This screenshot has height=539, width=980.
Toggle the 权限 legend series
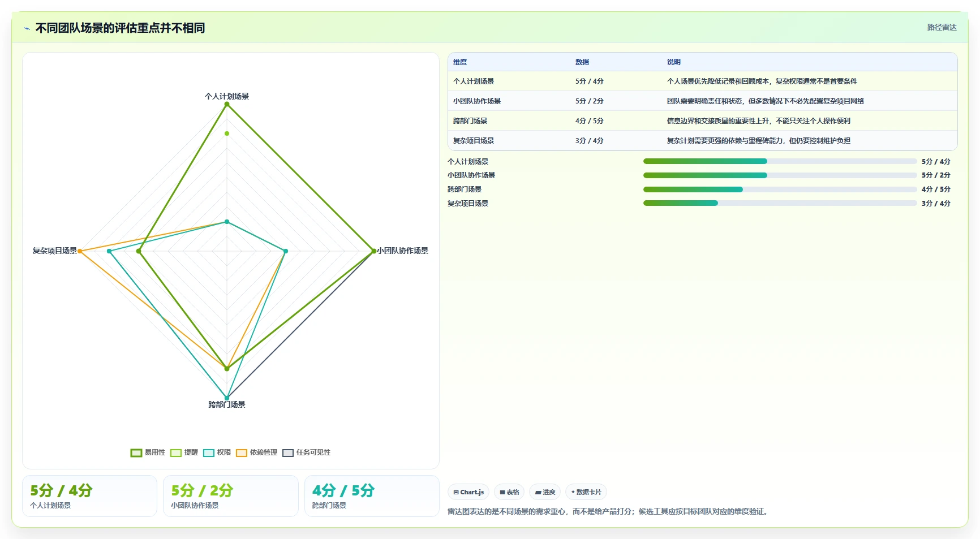[x=217, y=452]
